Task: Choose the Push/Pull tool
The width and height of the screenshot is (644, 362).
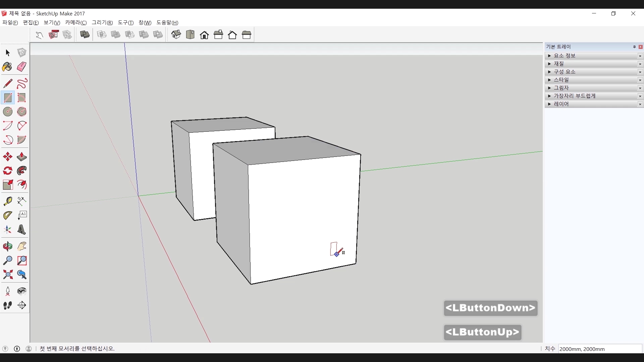Action: pyautogui.click(x=22, y=157)
